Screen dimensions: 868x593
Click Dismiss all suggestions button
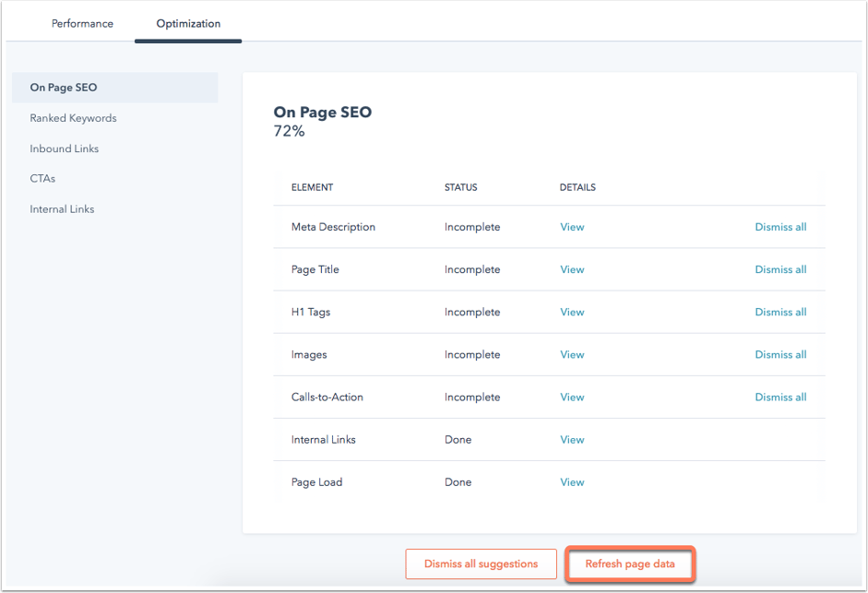click(x=482, y=563)
